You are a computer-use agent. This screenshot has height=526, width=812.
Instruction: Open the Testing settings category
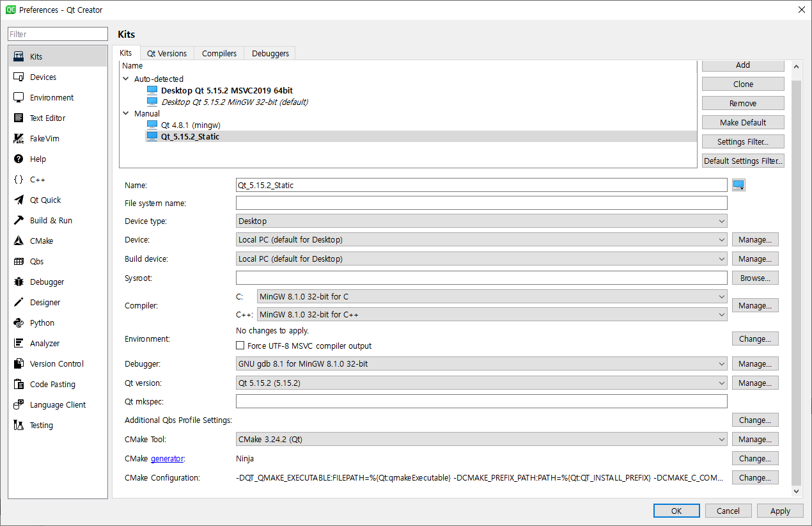58,425
